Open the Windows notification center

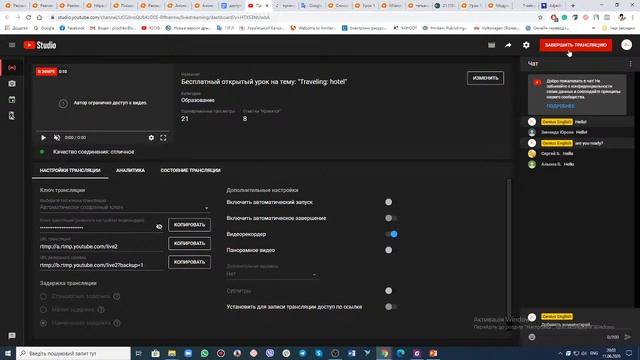point(629,353)
